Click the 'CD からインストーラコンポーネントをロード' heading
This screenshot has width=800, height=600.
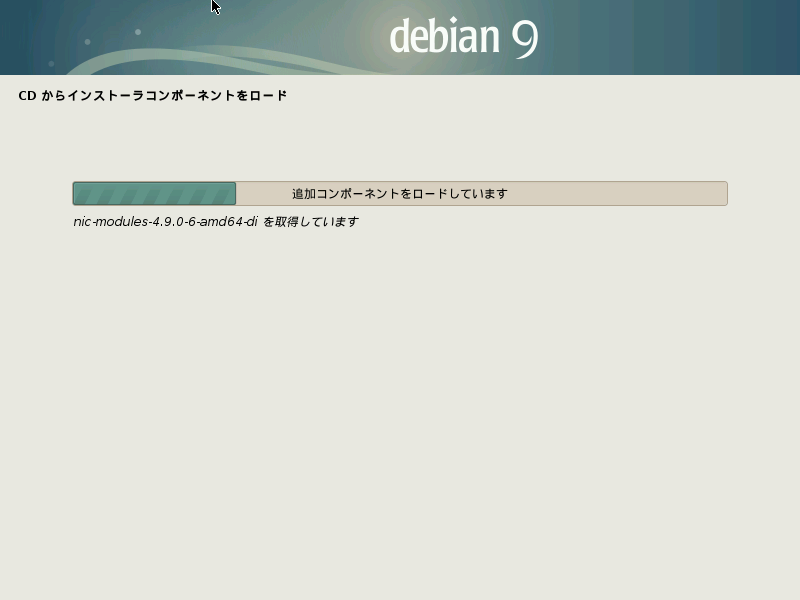tap(153, 96)
